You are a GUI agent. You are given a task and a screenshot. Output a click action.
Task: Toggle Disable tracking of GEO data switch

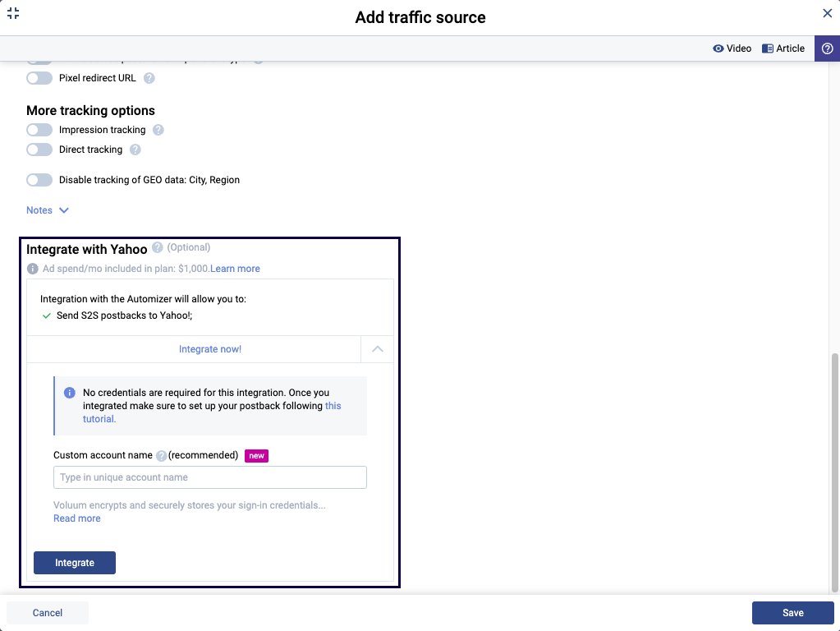click(x=39, y=180)
